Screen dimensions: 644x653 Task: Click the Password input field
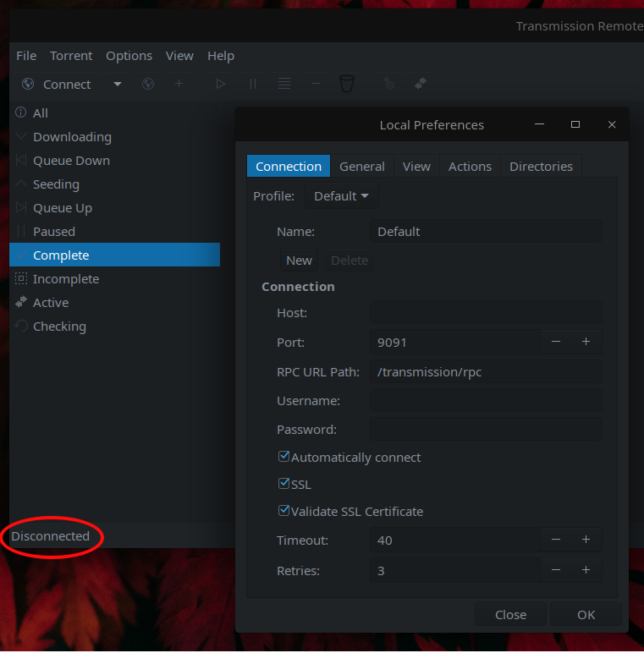pyautogui.click(x=486, y=429)
